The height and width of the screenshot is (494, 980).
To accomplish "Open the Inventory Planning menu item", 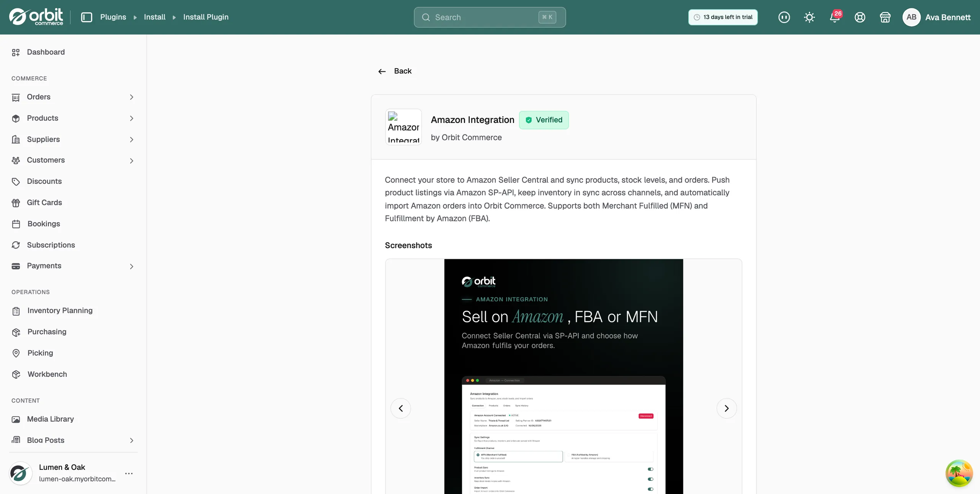I will [x=73, y=311].
